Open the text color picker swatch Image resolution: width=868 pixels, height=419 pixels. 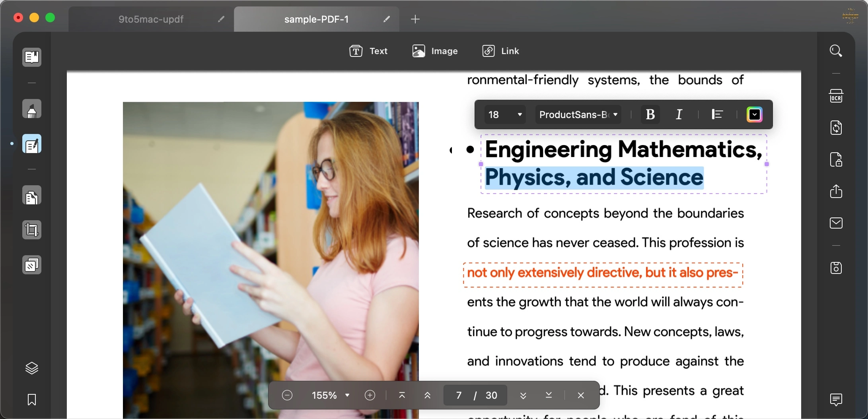tap(754, 114)
